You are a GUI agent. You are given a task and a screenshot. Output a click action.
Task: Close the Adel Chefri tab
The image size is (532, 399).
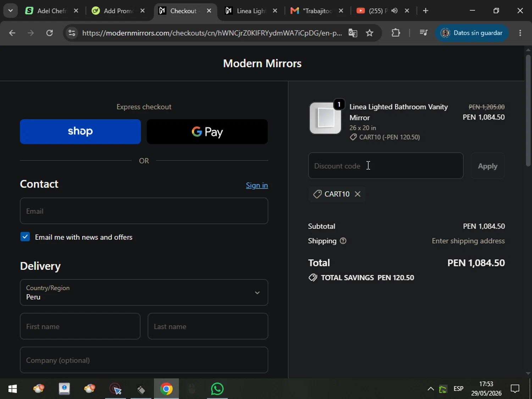pyautogui.click(x=76, y=11)
